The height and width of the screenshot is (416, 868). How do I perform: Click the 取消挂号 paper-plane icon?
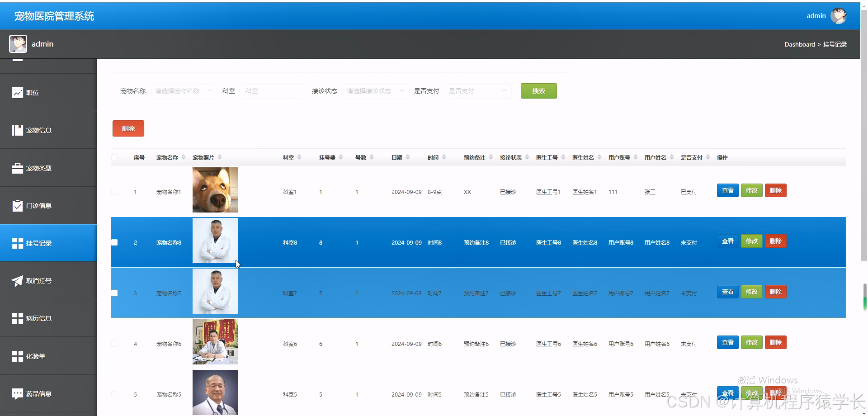click(17, 280)
